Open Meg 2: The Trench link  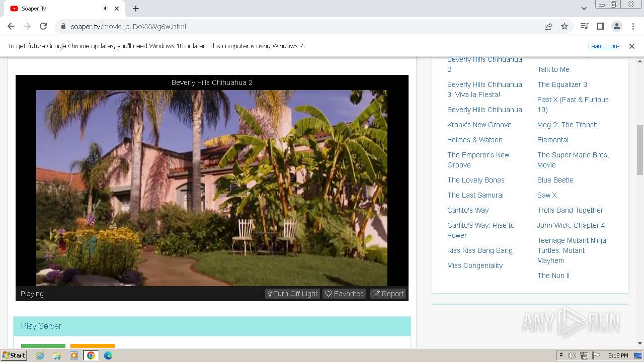(x=567, y=125)
